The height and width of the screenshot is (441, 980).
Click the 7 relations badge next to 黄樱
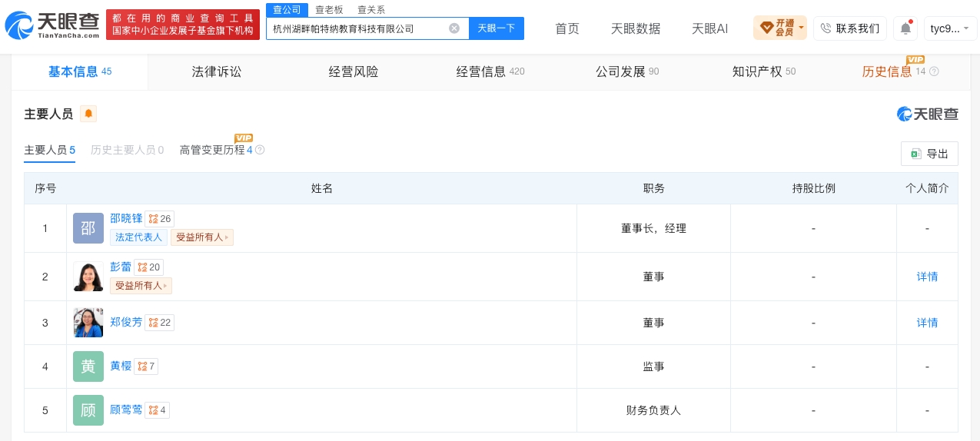click(146, 366)
